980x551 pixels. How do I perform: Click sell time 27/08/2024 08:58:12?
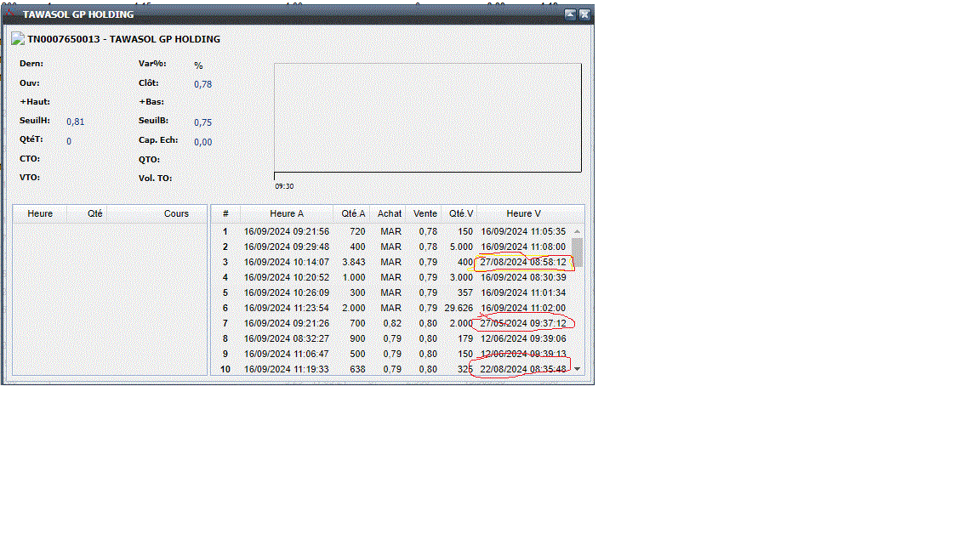pos(523,262)
